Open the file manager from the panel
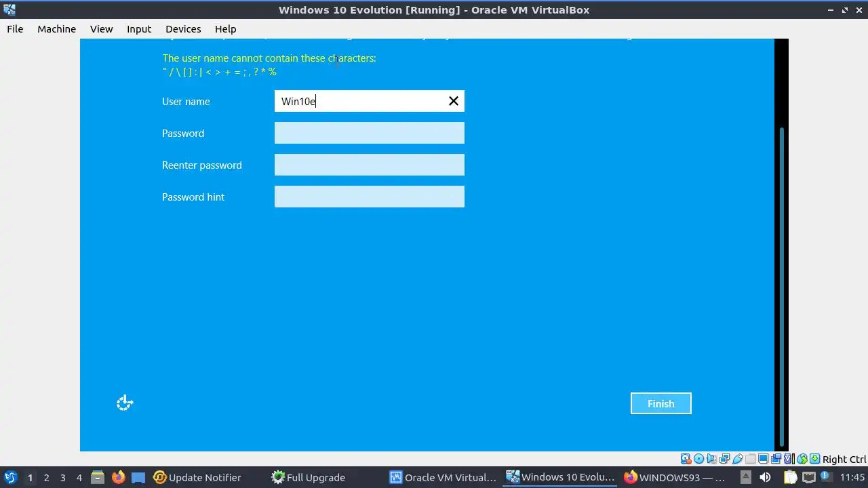Image resolution: width=868 pixels, height=488 pixels. coord(98,477)
